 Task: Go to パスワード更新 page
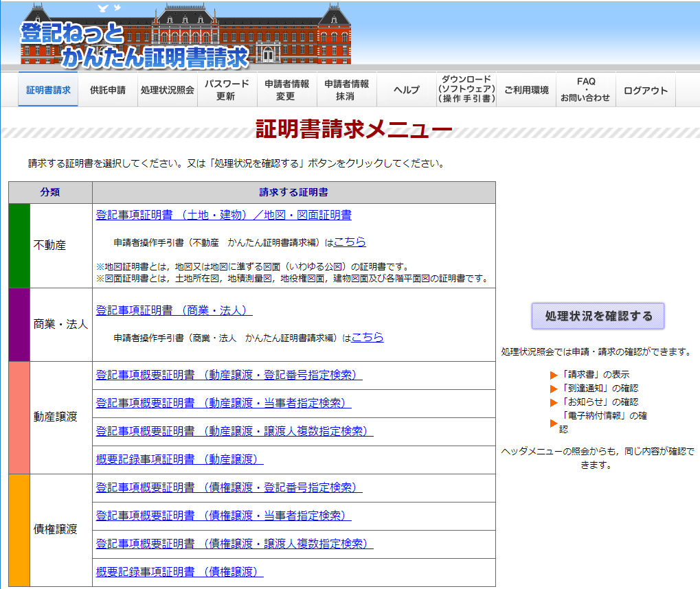[226, 90]
